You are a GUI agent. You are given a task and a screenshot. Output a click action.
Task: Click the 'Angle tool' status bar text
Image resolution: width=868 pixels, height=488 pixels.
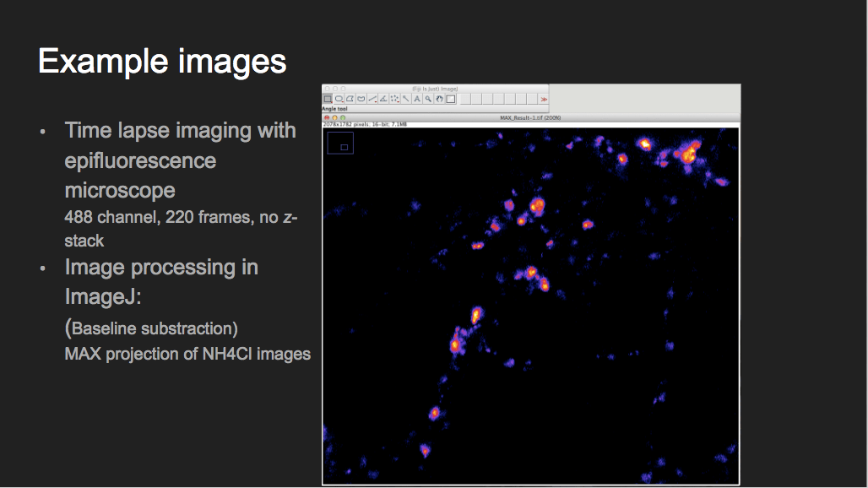(335, 109)
